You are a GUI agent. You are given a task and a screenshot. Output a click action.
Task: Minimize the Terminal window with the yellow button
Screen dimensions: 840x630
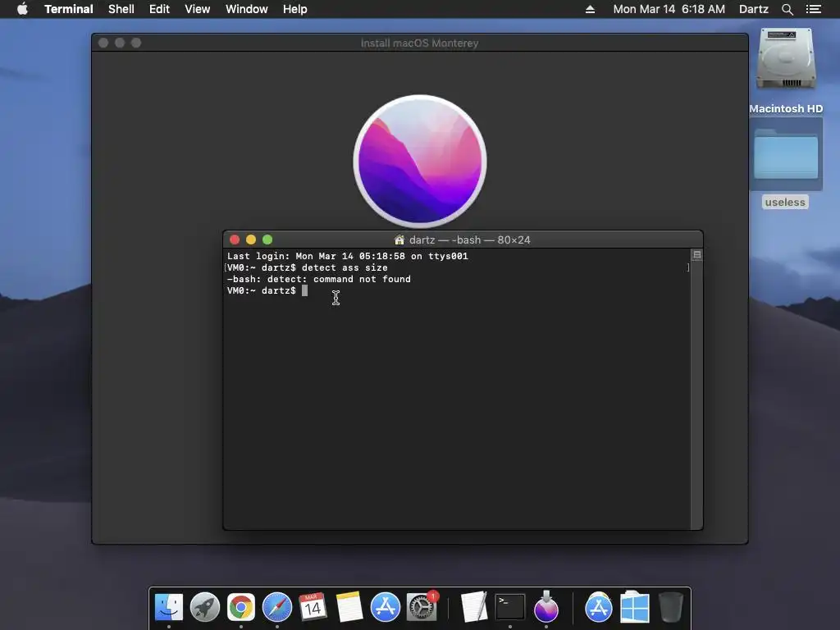pyautogui.click(x=251, y=240)
